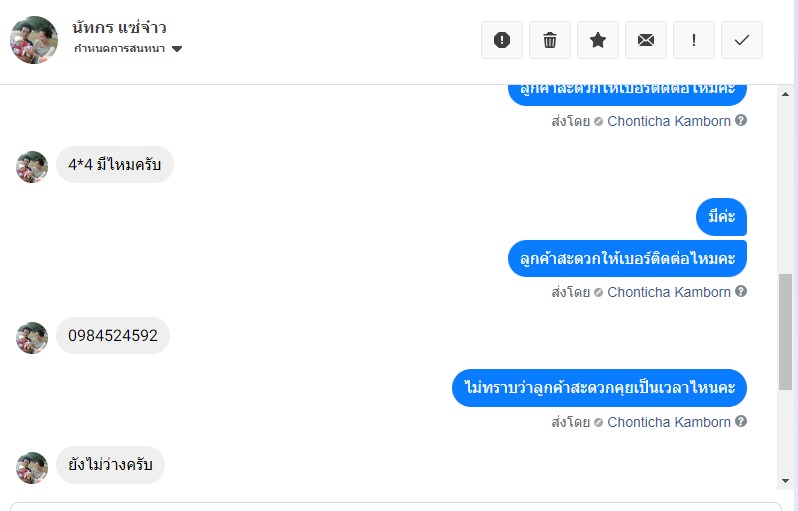
Task: Open the header profile picture
Action: [x=33, y=40]
